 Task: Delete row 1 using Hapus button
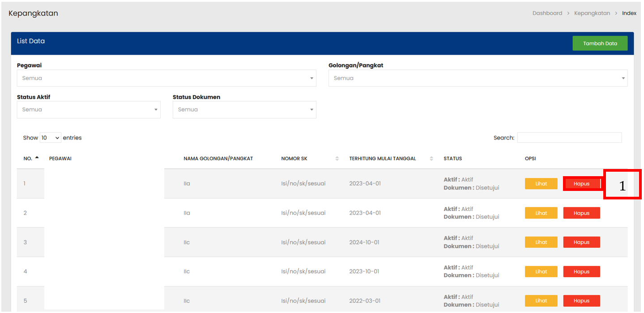pos(581,184)
